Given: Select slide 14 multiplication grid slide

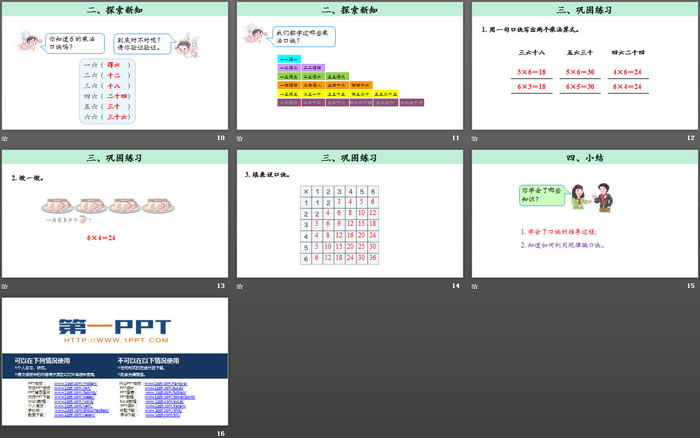Looking at the screenshot, I should [349, 214].
